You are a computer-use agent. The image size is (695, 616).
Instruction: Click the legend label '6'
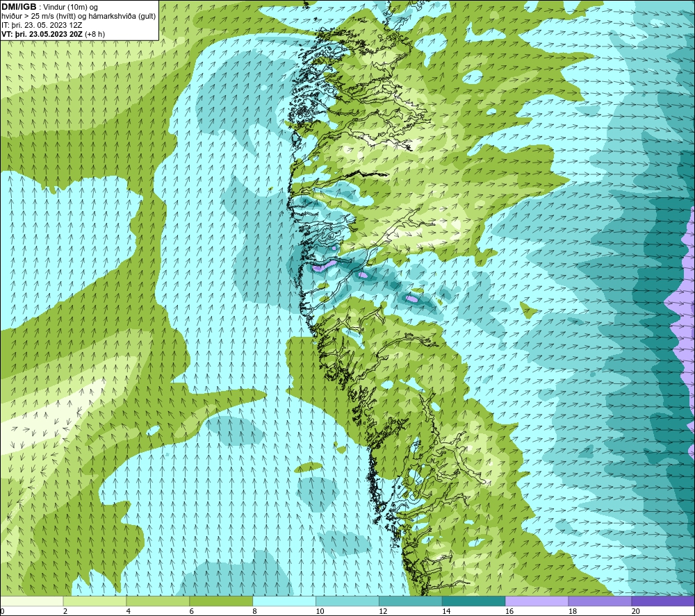[192, 611]
